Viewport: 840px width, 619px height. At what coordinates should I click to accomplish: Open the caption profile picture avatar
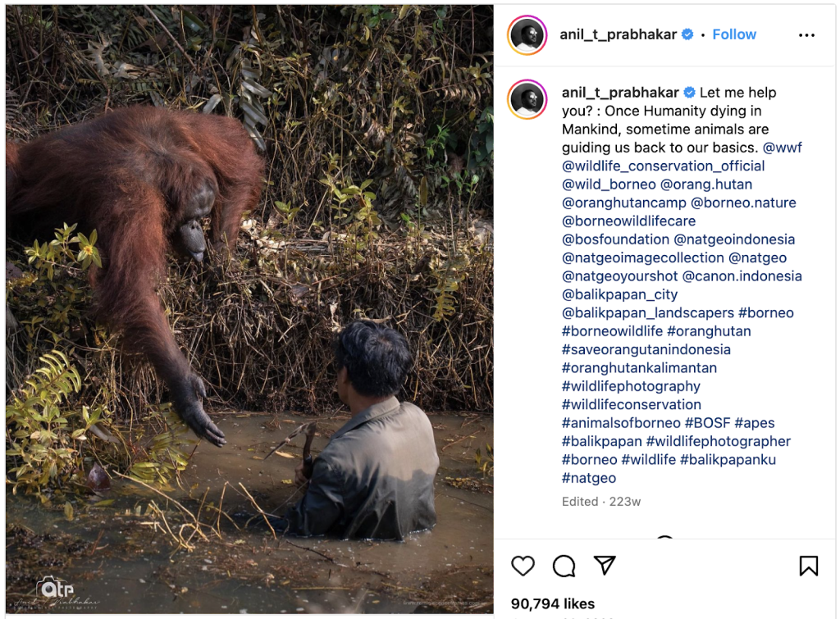(527, 100)
